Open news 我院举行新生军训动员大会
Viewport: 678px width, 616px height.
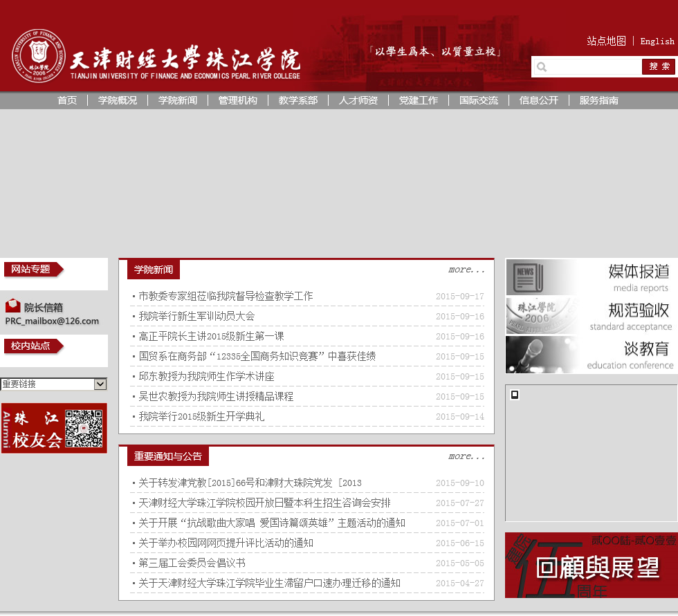coord(196,316)
